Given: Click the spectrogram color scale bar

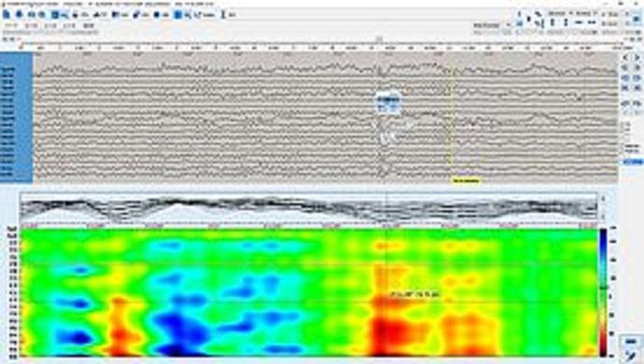Looking at the screenshot, I should tap(603, 292).
